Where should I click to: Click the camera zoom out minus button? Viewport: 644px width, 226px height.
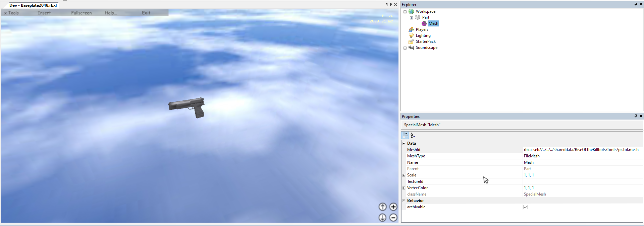(x=393, y=218)
